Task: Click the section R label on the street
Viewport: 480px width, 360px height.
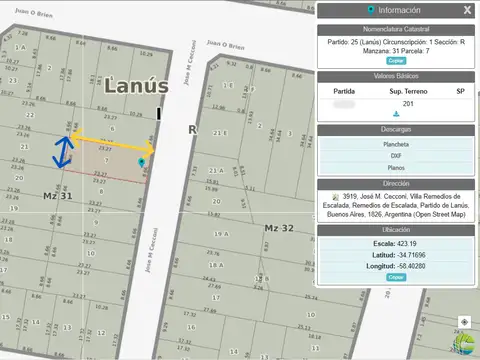Action: (192, 130)
